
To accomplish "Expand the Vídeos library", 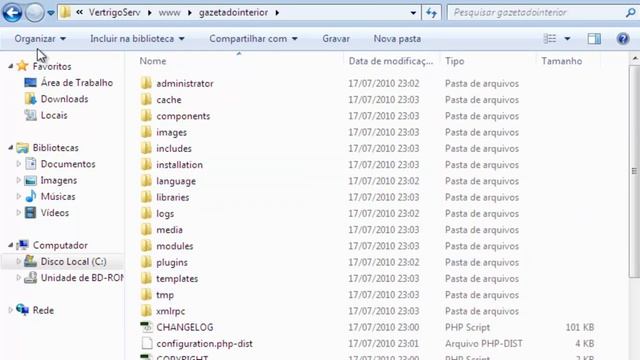I will 18,213.
